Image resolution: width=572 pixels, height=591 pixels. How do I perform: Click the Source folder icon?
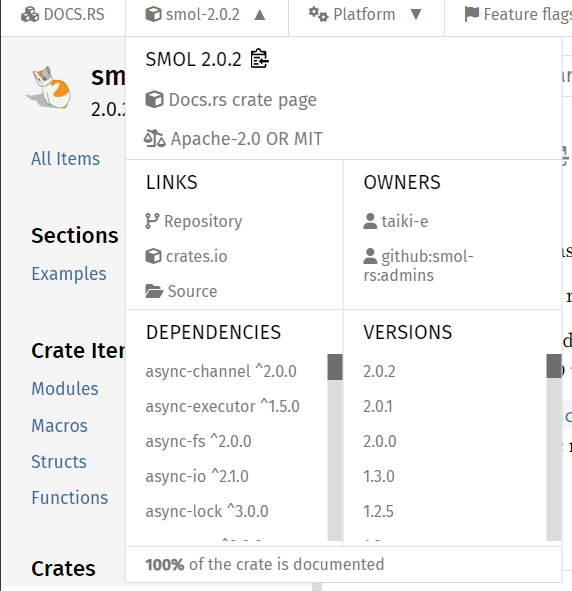[x=154, y=291]
